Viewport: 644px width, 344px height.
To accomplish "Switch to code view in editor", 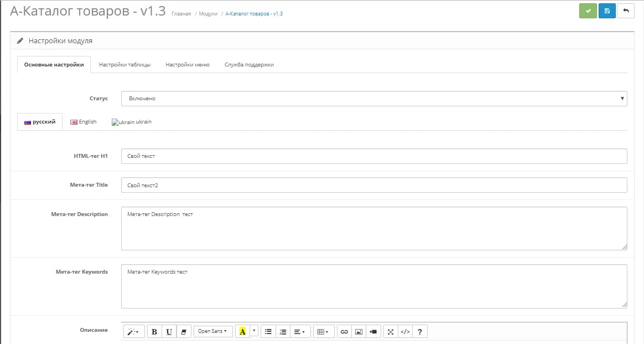I will tap(405, 332).
